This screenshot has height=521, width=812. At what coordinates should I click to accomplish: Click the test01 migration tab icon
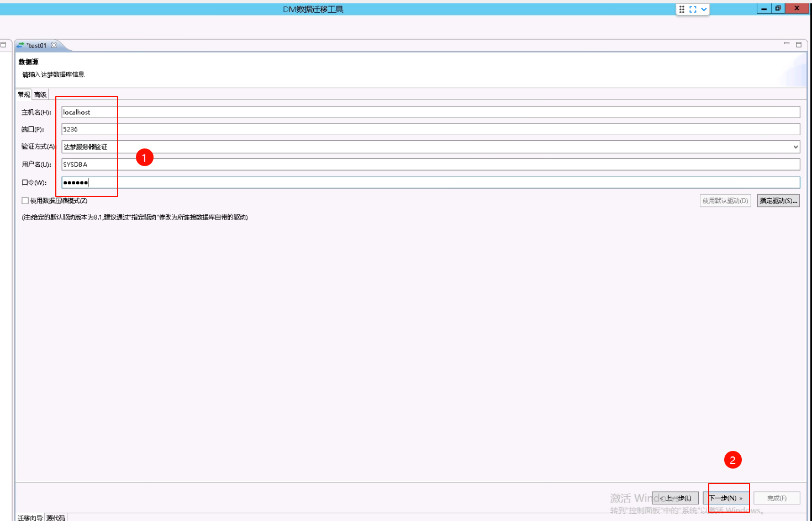tap(20, 45)
